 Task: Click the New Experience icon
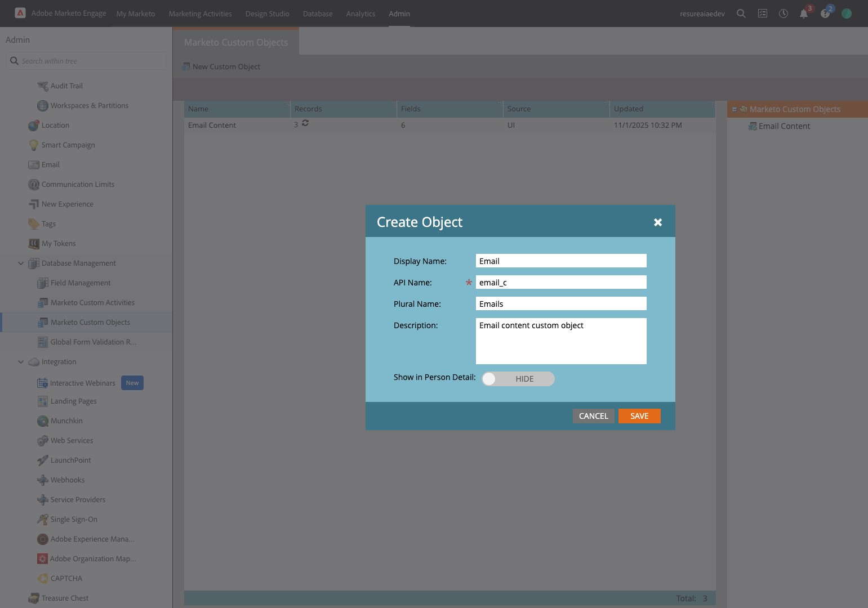point(33,204)
